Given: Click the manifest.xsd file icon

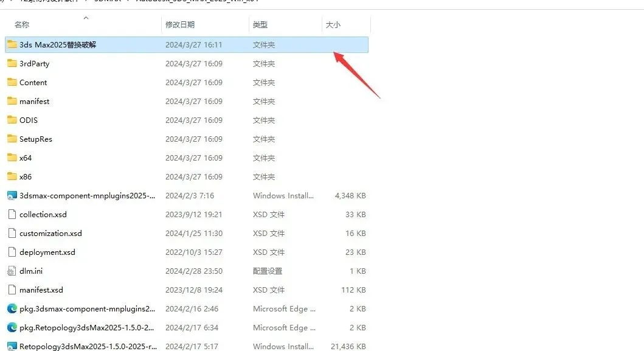Looking at the screenshot, I should point(12,290).
